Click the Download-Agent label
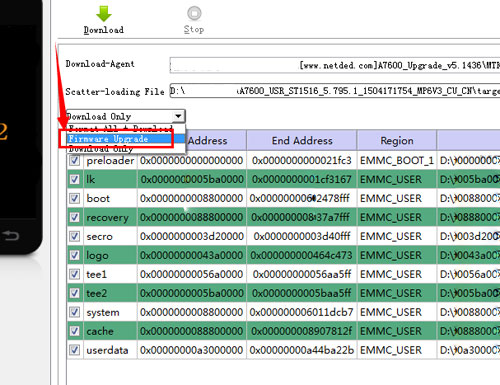Image resolution: width=500 pixels, height=385 pixels. (x=100, y=64)
